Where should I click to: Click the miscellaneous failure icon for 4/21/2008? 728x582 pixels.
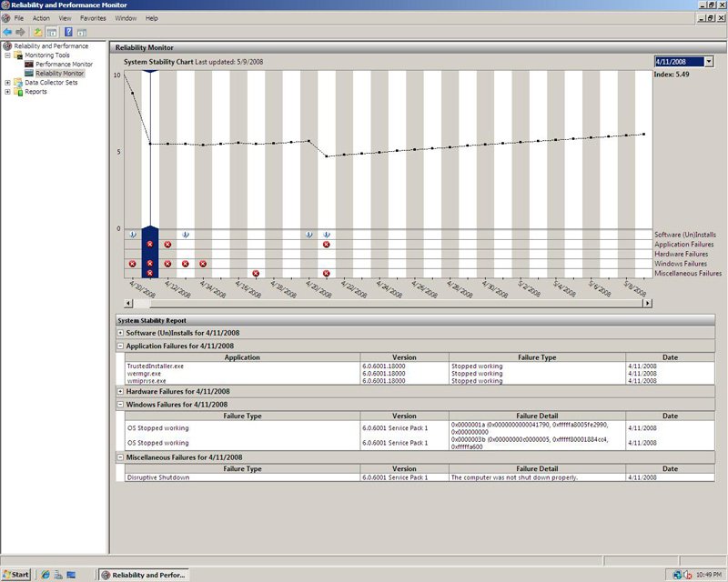pyautogui.click(x=327, y=274)
